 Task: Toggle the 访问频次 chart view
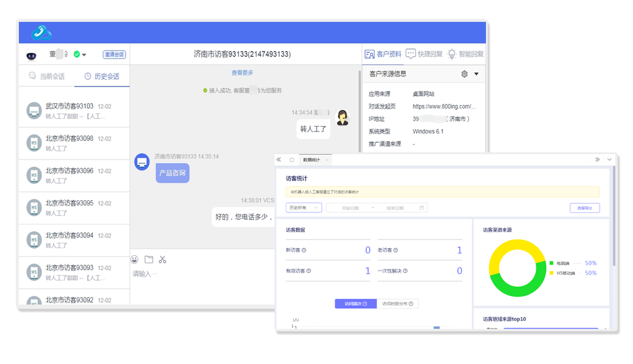355,304
